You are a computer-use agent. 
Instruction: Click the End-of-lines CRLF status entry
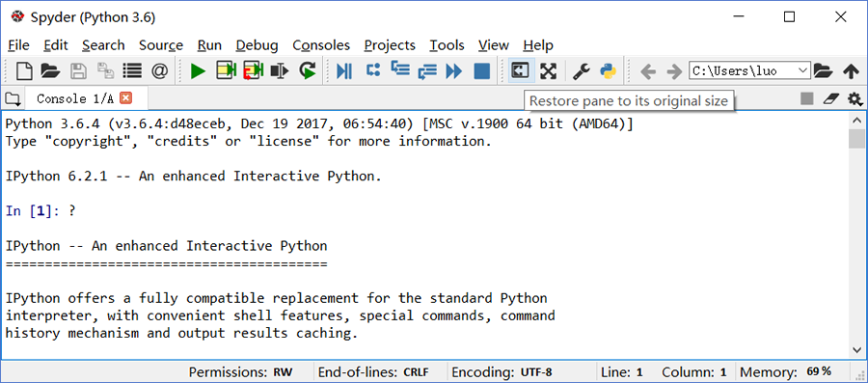point(373,372)
